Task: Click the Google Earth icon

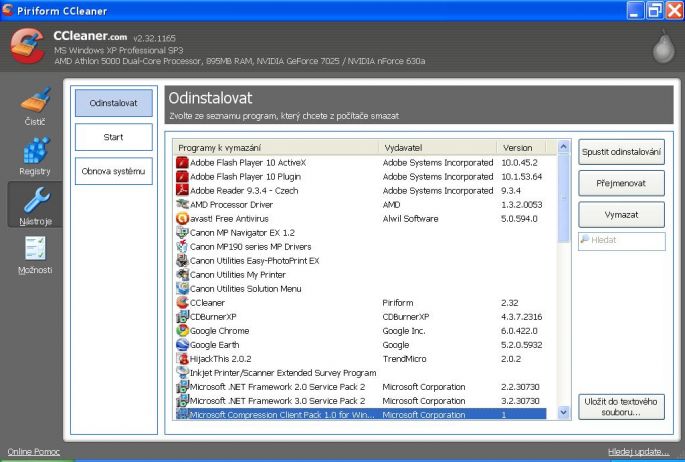Action: (x=182, y=345)
